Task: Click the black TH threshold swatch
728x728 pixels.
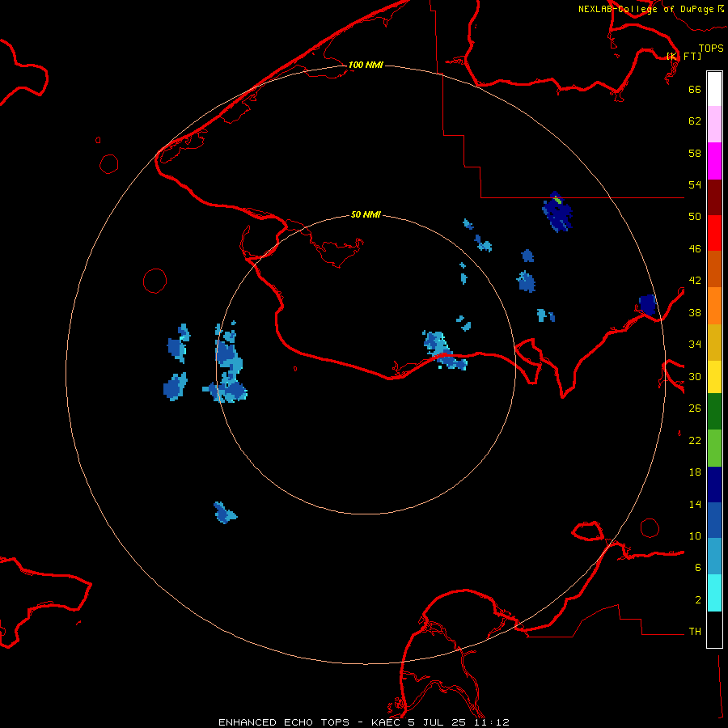Action: pyautogui.click(x=714, y=629)
